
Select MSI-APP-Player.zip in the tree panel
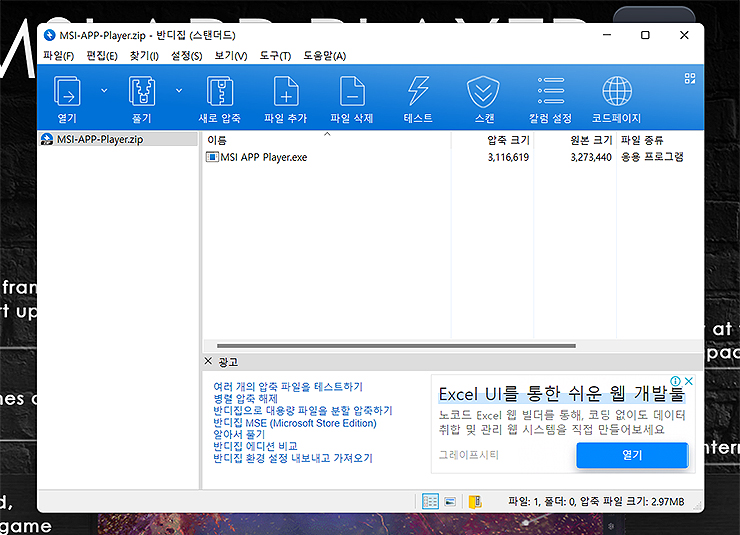point(118,139)
